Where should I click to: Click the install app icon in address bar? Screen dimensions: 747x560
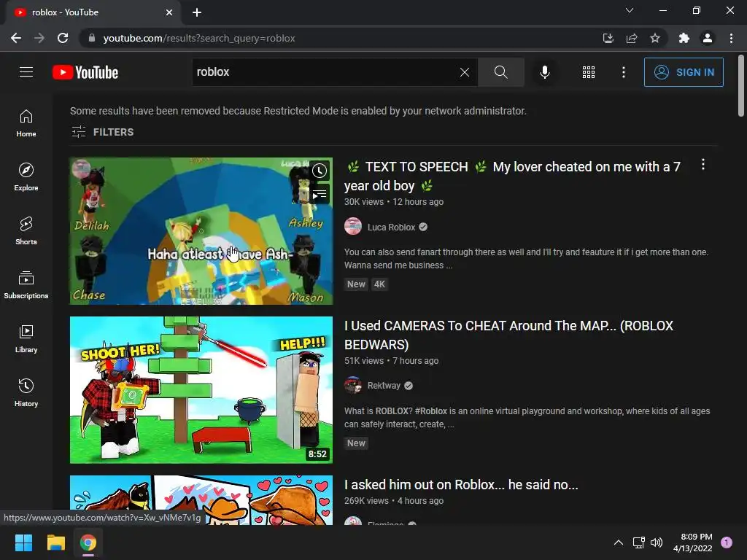click(x=608, y=38)
